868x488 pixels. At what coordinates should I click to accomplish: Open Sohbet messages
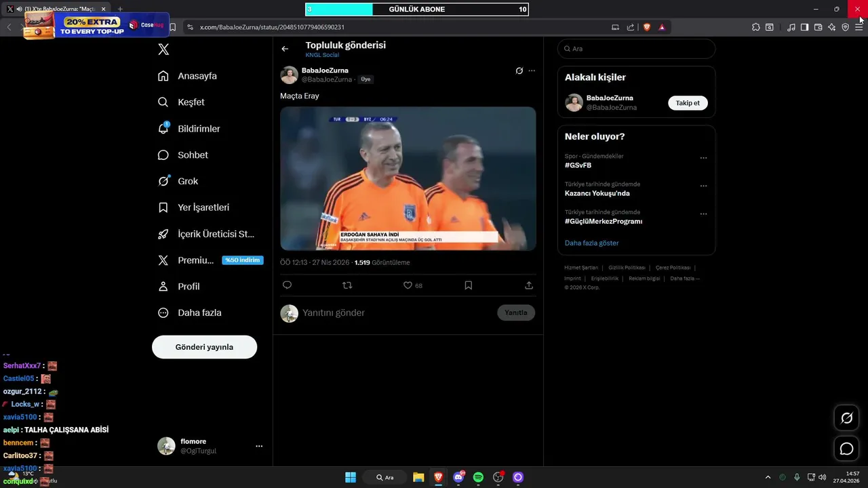point(183,155)
